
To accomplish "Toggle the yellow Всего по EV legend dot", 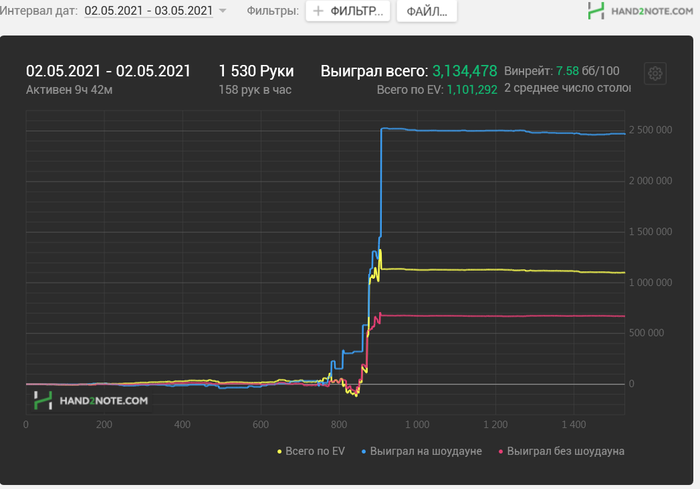I will [x=279, y=451].
